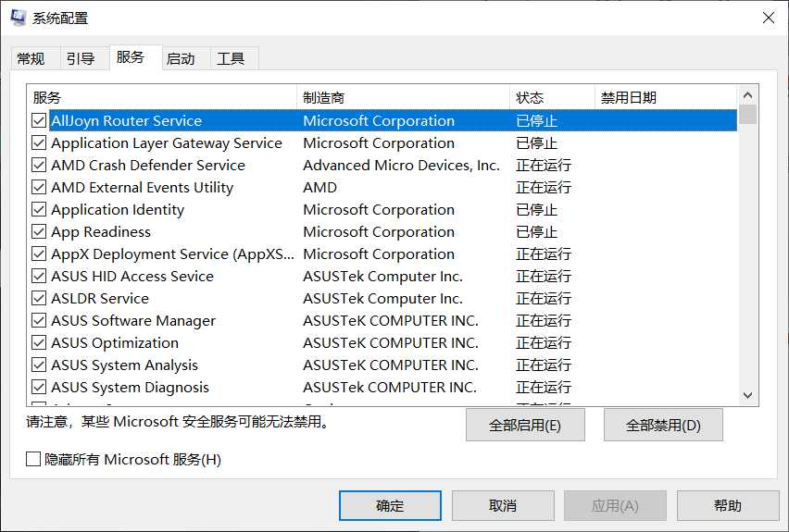Viewport: 789px width, 532px height.
Task: Click the 系统配置 title bar icon
Action: click(x=19, y=18)
